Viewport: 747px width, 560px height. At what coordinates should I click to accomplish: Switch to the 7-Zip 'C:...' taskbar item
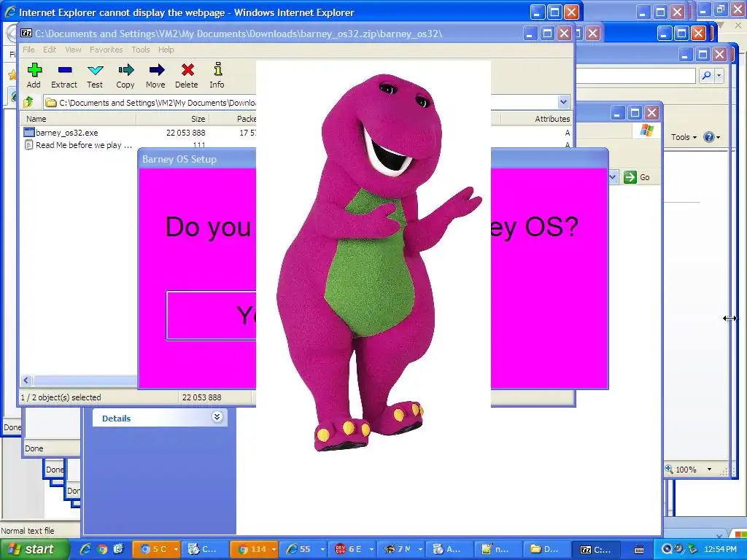click(x=597, y=549)
